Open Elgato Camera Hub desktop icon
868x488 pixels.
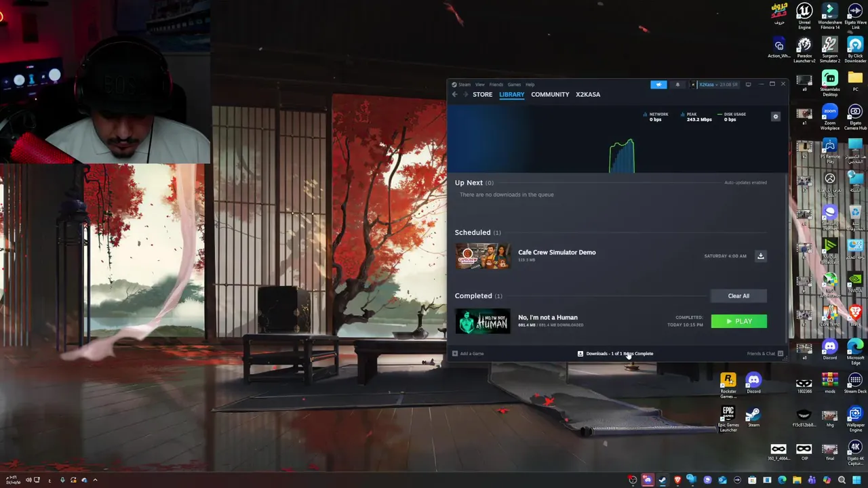click(x=855, y=117)
